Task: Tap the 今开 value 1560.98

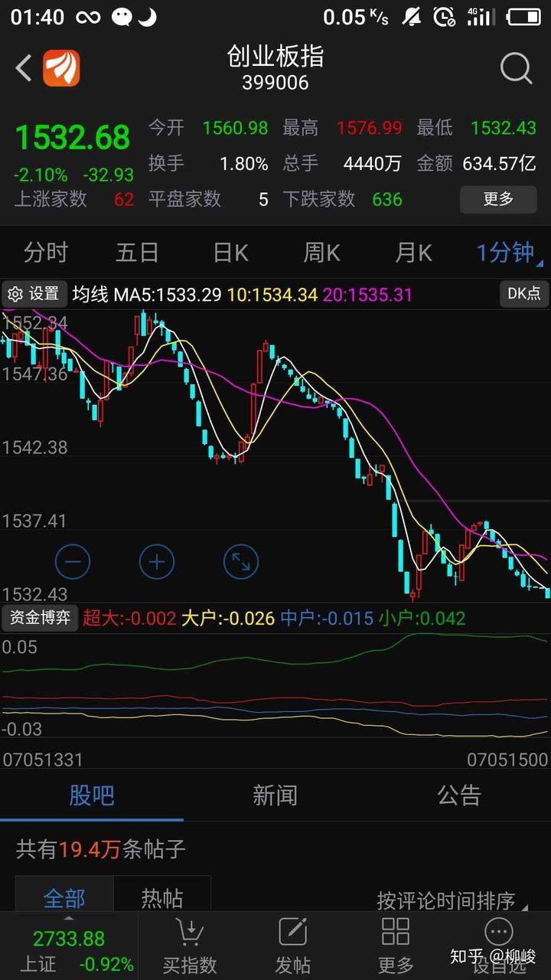Action: (x=235, y=128)
